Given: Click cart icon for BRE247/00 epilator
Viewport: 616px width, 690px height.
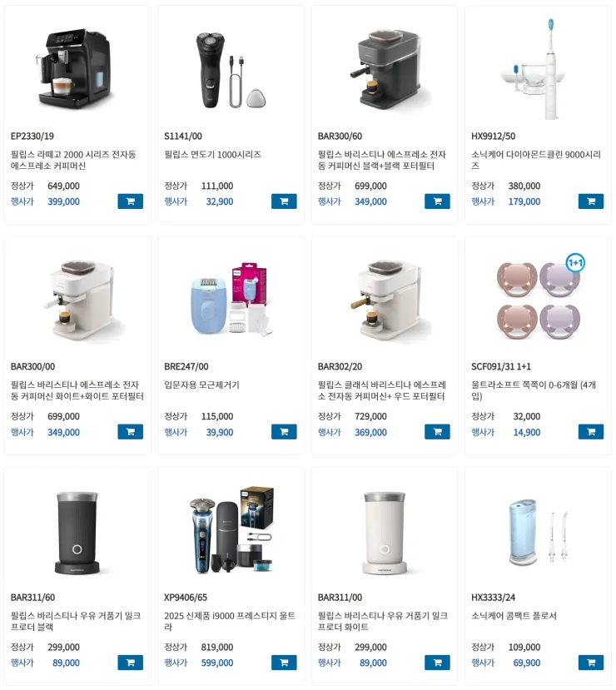Looking at the screenshot, I should click(x=284, y=432).
